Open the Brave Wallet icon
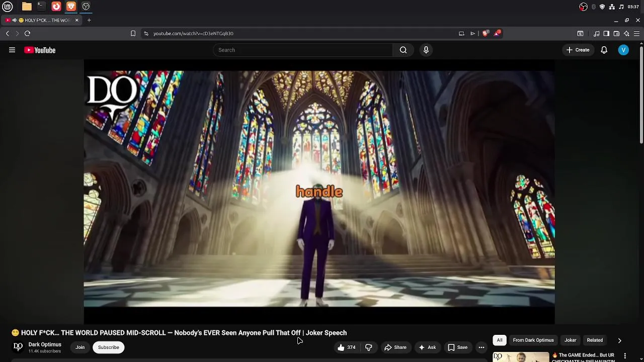This screenshot has width=644, height=362. coord(616,33)
